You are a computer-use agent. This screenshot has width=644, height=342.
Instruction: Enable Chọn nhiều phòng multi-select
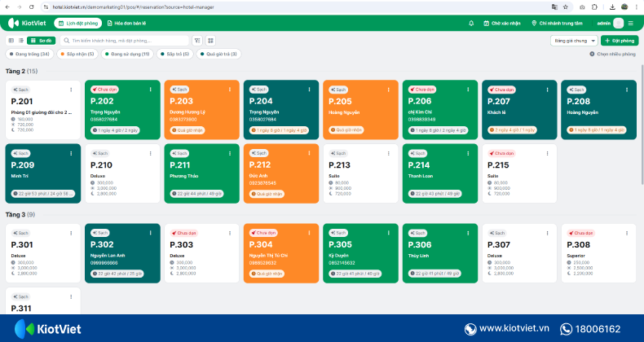(x=612, y=54)
